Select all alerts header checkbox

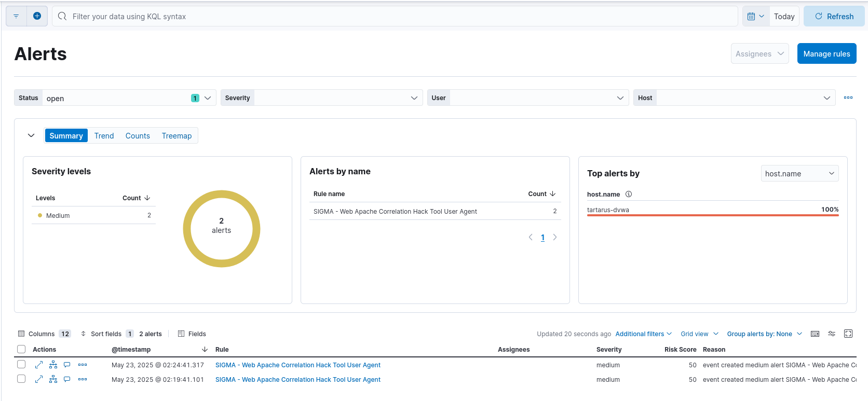(x=21, y=349)
